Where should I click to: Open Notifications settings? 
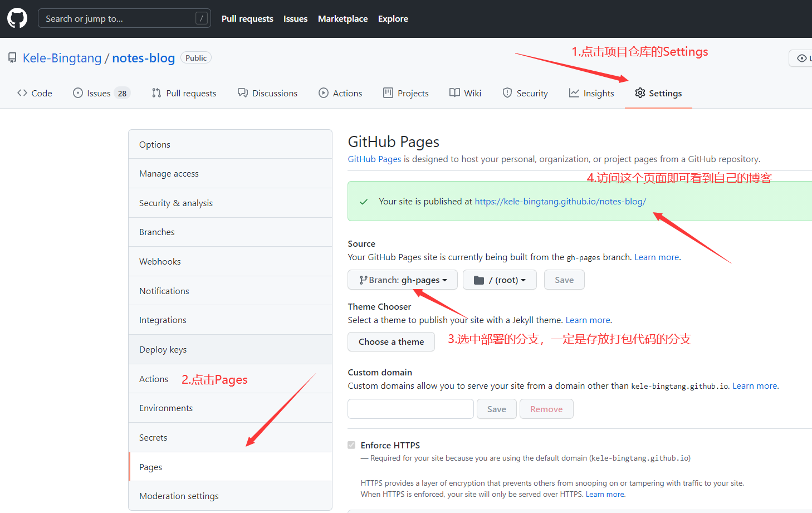click(x=230, y=291)
